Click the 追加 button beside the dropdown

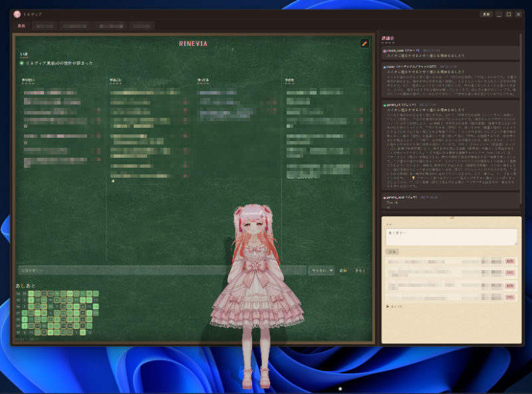pyautogui.click(x=343, y=270)
